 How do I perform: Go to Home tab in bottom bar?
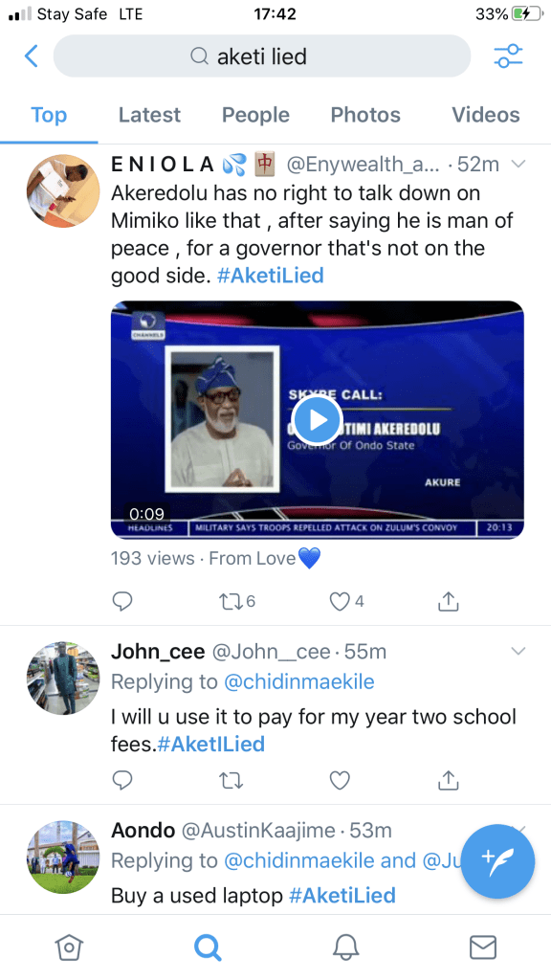pos(69,947)
